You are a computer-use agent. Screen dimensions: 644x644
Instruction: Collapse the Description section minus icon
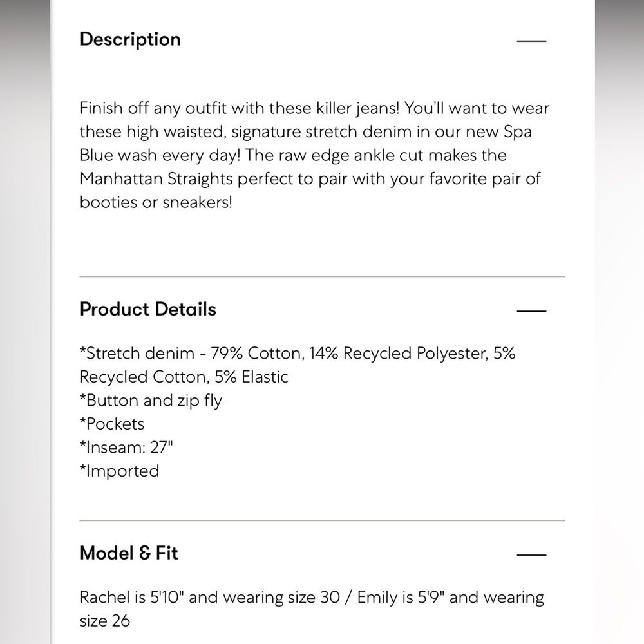pyautogui.click(x=531, y=41)
